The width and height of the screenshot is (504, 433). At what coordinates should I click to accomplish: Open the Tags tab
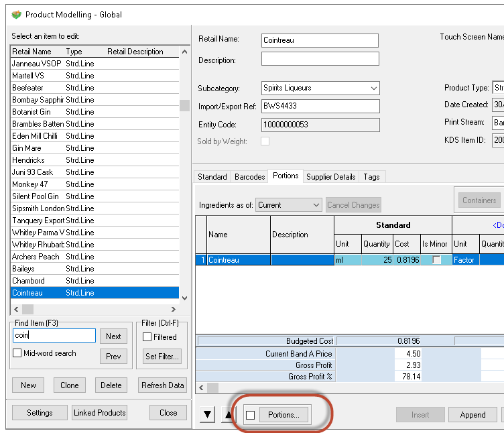click(371, 177)
